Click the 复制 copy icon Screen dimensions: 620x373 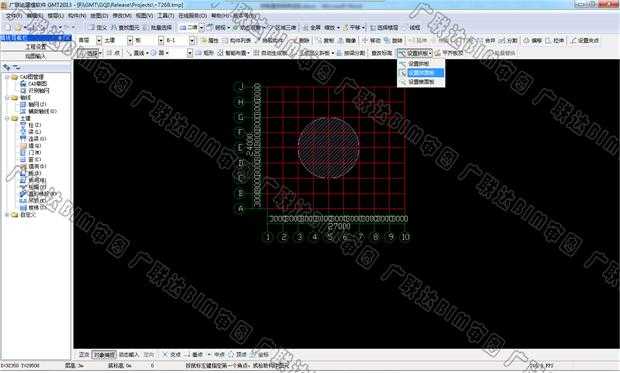[x=326, y=40]
